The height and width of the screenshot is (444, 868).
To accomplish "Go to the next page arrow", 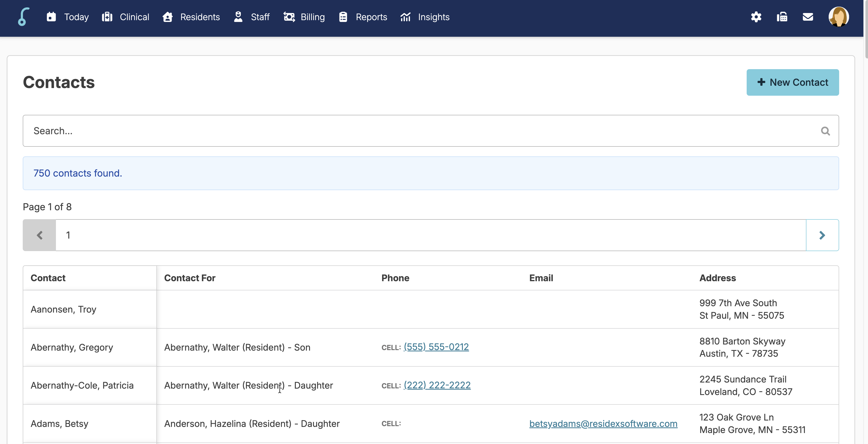I will (822, 235).
